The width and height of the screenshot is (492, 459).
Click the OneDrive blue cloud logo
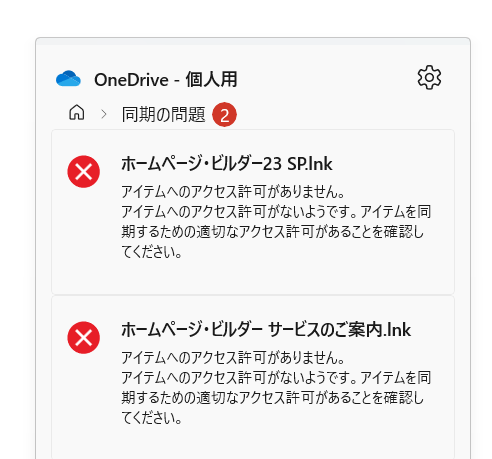(68, 79)
